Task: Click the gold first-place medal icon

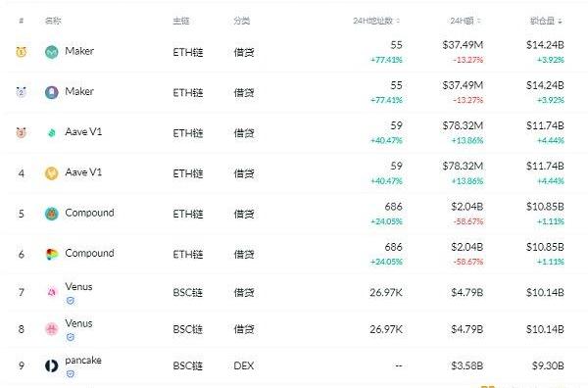Action: point(21,52)
